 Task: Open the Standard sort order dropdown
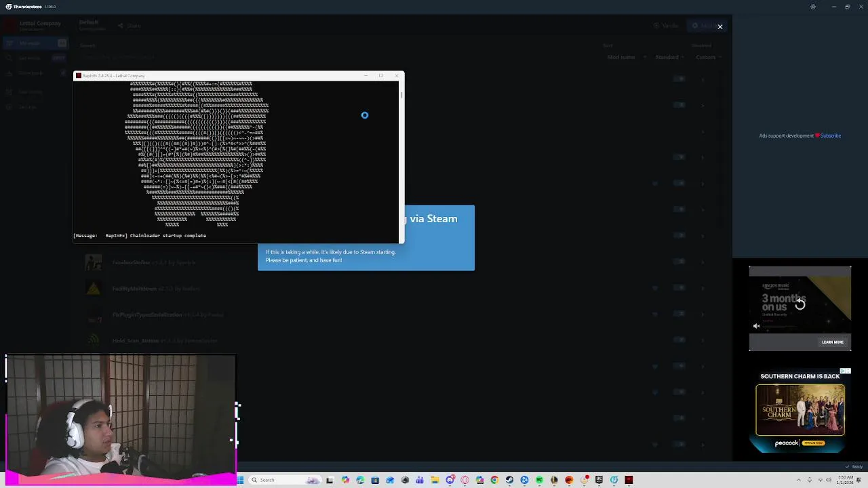[670, 57]
